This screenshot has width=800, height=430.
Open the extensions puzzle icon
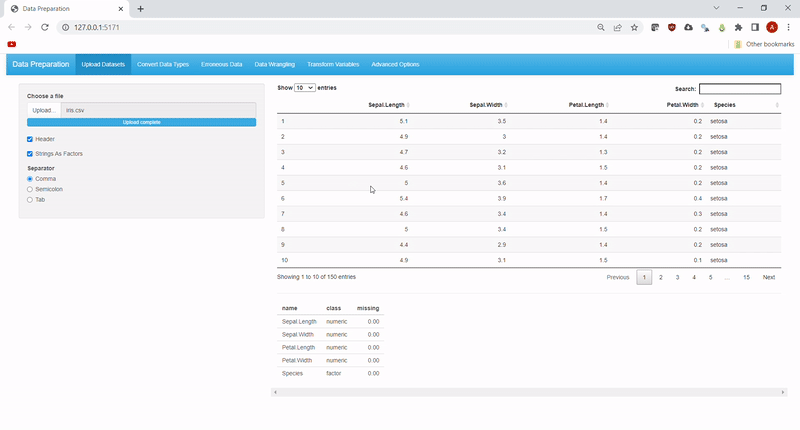coord(738,28)
